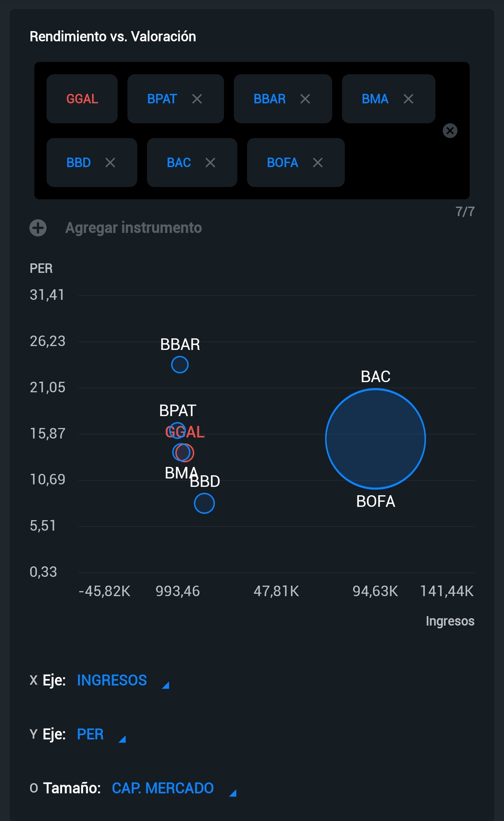The height and width of the screenshot is (821, 504).
Task: Select the red GGAL bubble in chart
Action: pyautogui.click(x=185, y=453)
